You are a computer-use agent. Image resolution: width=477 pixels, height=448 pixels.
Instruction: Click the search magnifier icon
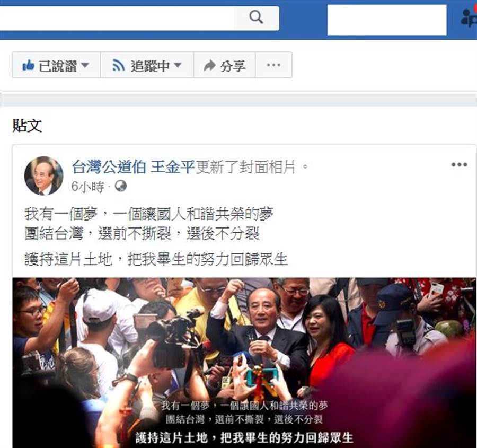[x=256, y=17]
